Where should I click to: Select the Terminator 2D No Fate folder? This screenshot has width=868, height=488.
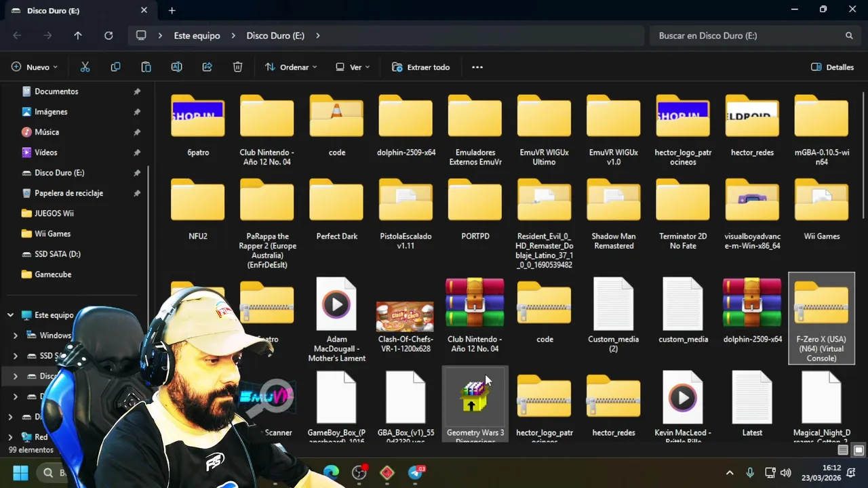click(x=683, y=214)
